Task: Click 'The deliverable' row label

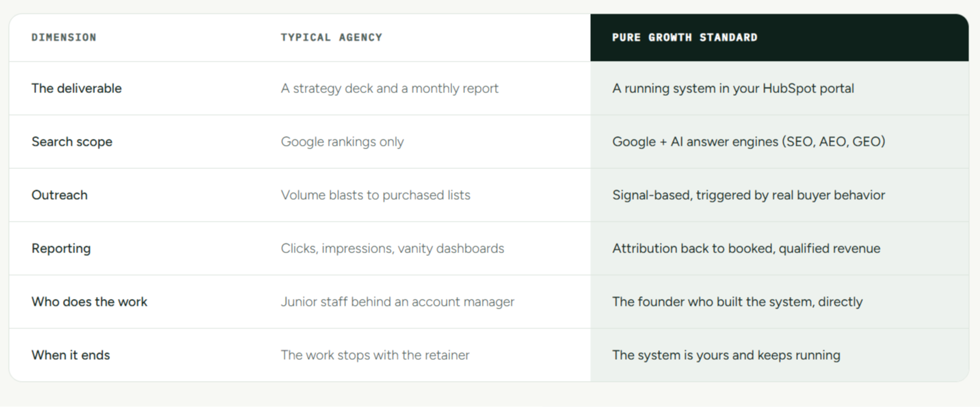Action: coord(77,88)
